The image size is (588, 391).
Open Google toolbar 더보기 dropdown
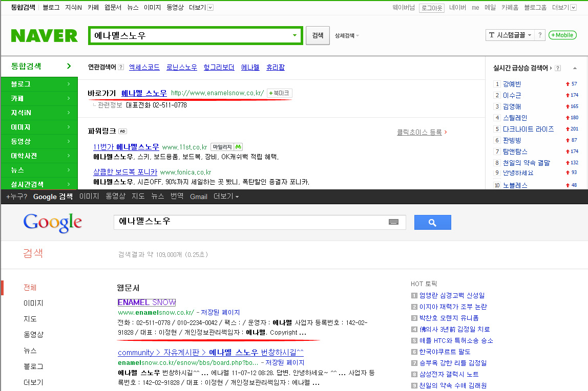(226, 196)
